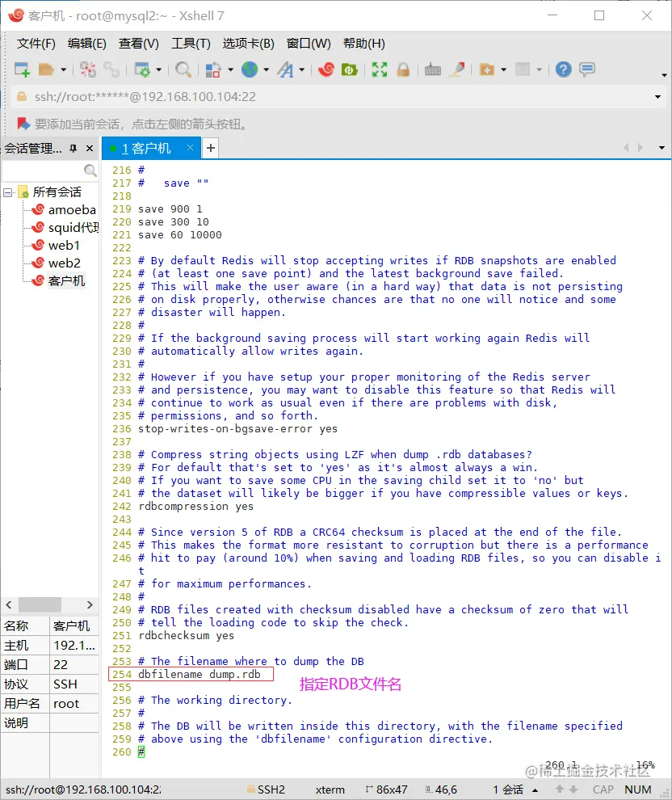This screenshot has width=672, height=800.
Task: Click the new folder transfer icon
Action: pos(487,69)
